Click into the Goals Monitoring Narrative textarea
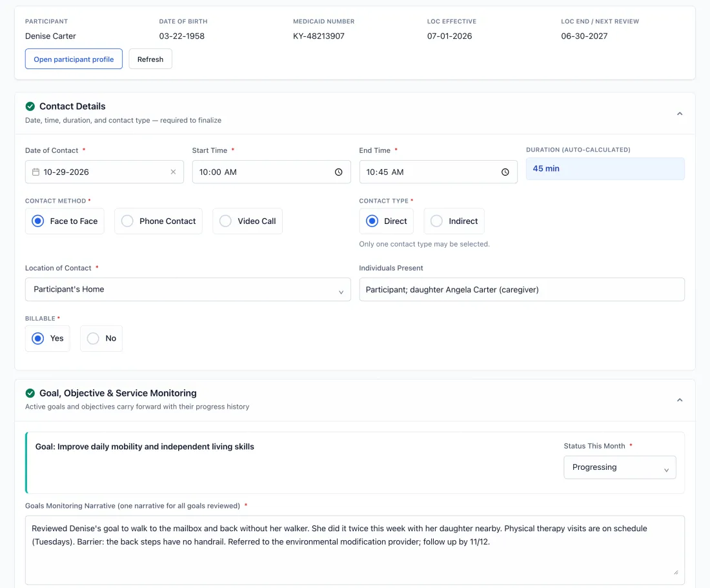Screen dimensions: 710x588 (355, 550)
